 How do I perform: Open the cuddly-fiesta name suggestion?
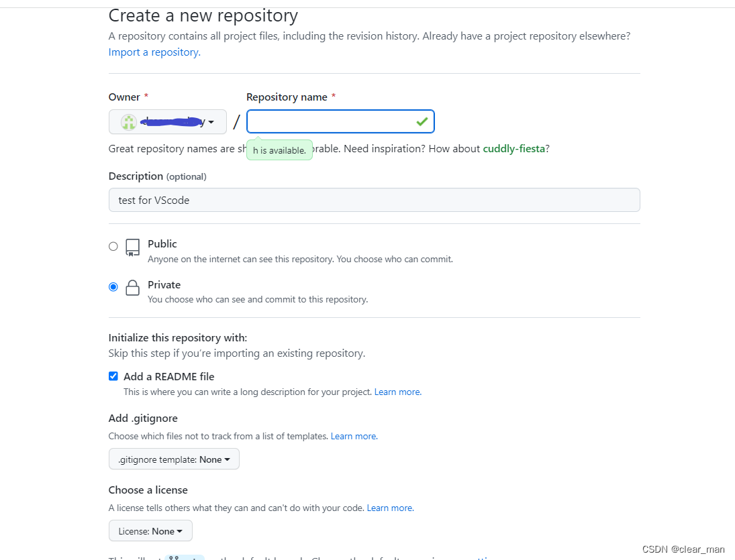513,148
